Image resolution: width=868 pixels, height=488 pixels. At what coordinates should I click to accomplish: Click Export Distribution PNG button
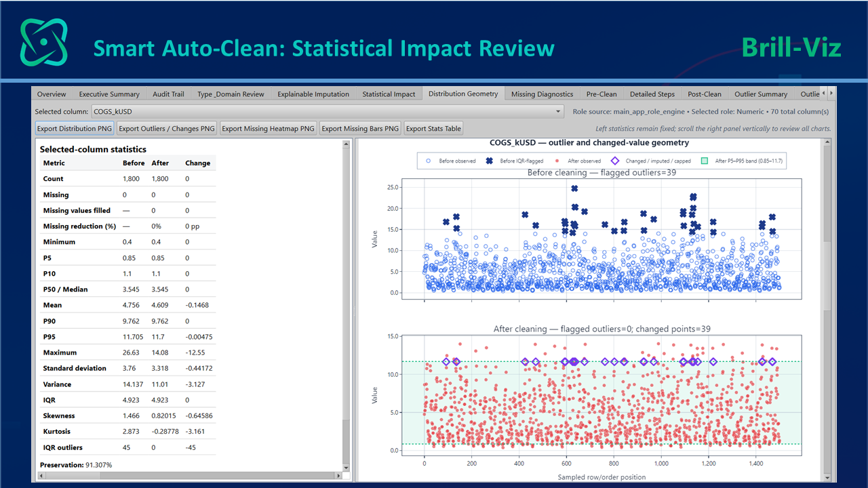click(75, 128)
